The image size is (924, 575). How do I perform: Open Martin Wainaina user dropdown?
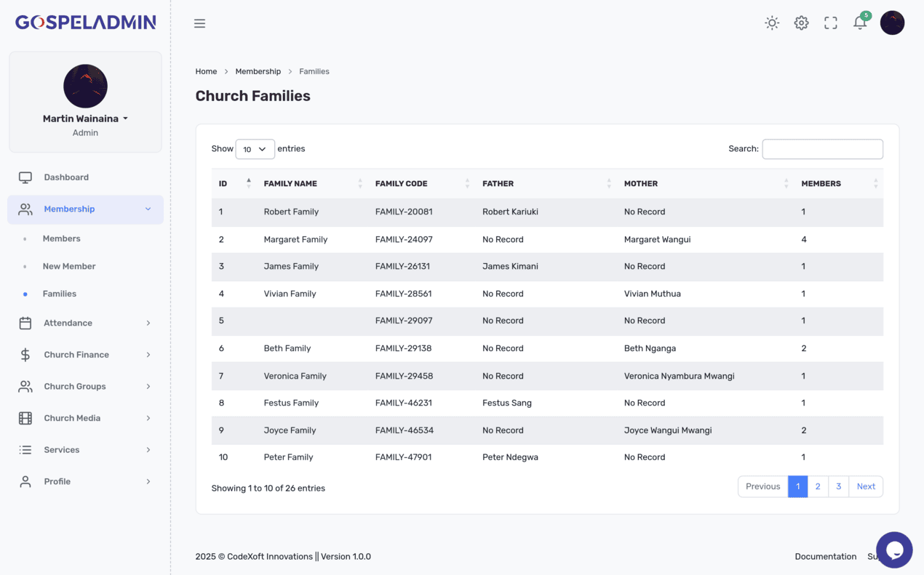[85, 118]
